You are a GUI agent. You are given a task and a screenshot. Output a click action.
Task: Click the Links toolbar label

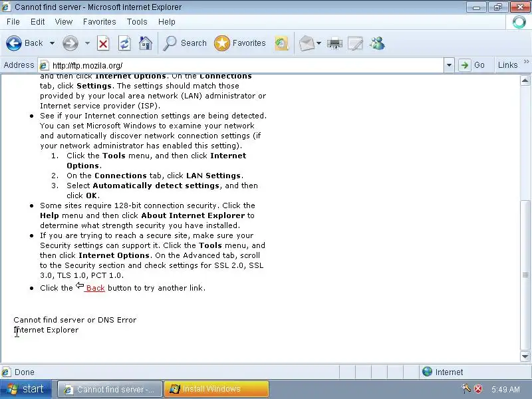tap(507, 65)
